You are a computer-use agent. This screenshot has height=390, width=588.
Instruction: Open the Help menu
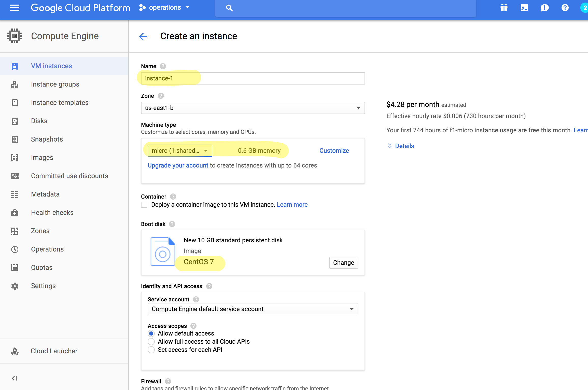pos(565,8)
